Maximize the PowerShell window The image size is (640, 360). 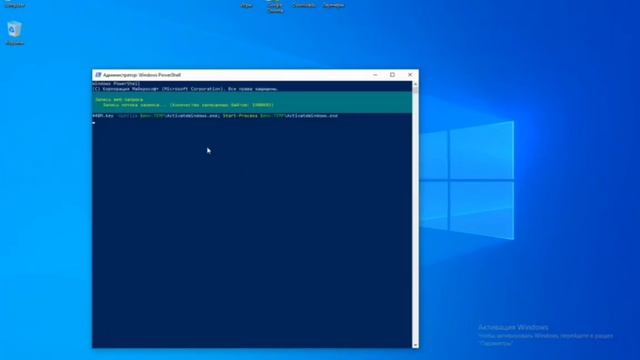pyautogui.click(x=392, y=75)
